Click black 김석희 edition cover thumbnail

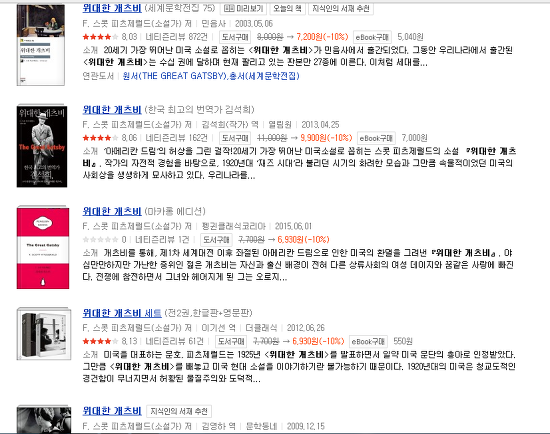point(42,146)
